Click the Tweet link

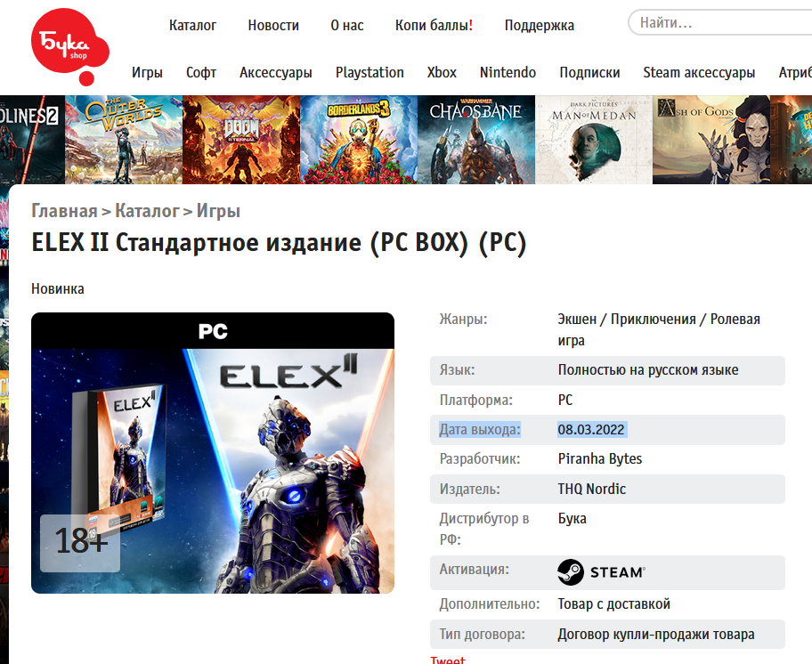click(448, 660)
